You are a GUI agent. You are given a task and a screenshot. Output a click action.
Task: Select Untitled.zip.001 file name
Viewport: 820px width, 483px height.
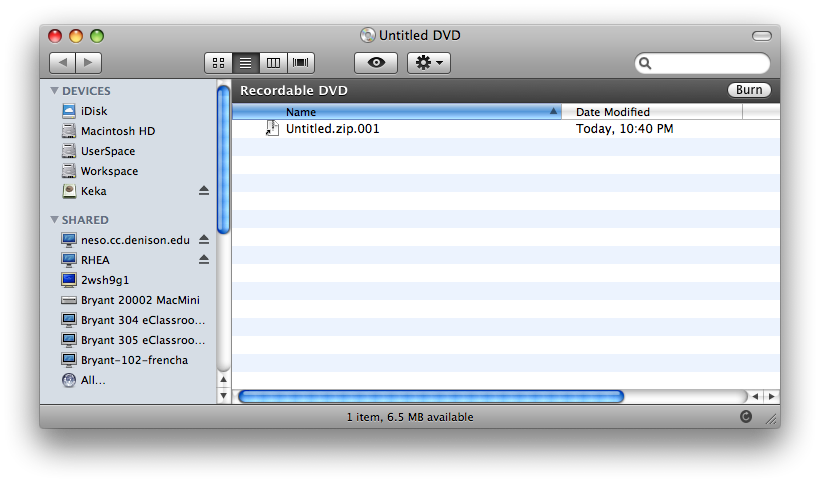click(333, 129)
